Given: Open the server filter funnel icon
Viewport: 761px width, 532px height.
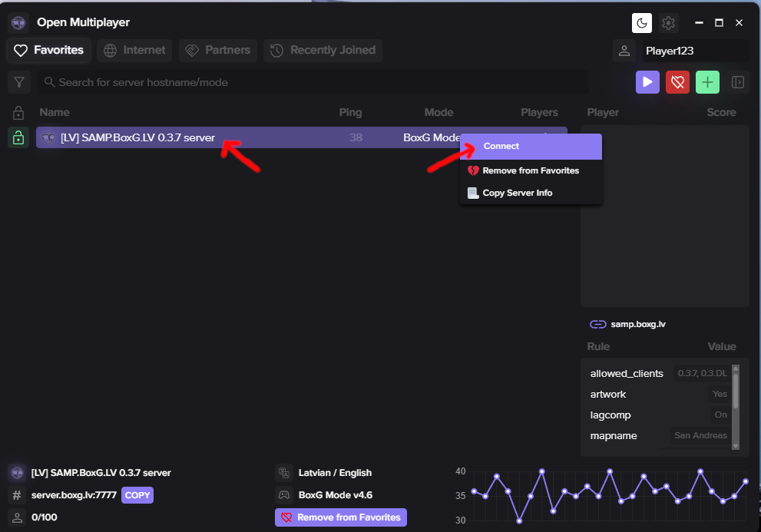Looking at the screenshot, I should coord(19,82).
